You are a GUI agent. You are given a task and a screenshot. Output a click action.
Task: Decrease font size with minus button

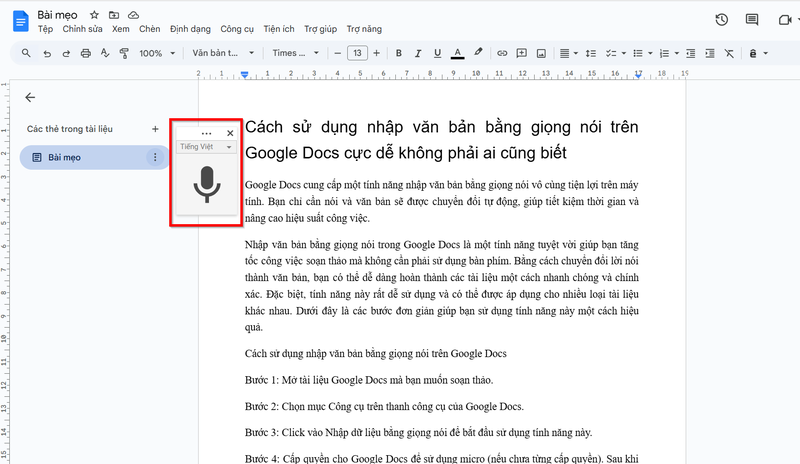337,53
